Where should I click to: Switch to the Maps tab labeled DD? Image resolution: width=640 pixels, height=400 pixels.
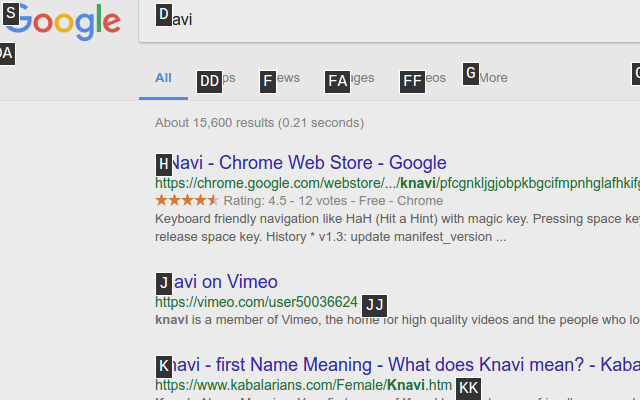(216, 78)
